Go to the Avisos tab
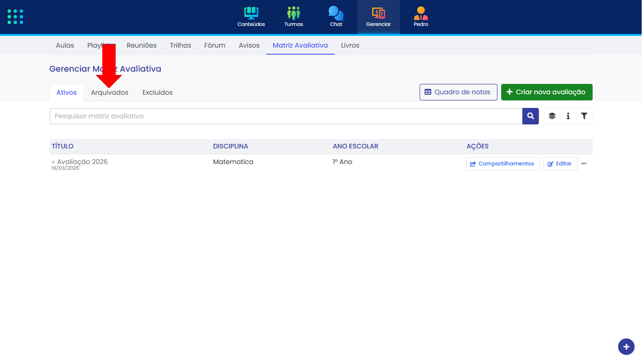This screenshot has width=644, height=362. point(249,45)
